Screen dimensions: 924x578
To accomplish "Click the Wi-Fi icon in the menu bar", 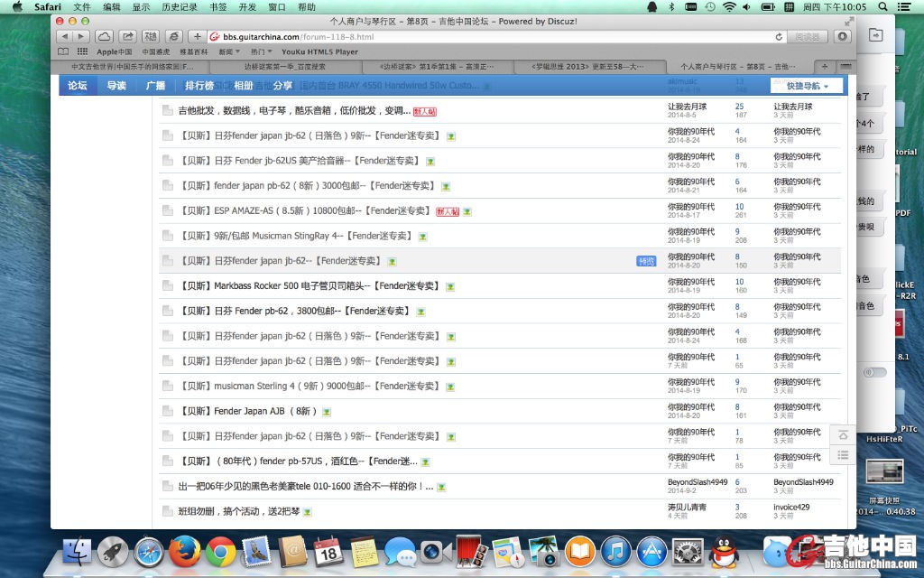I will [x=728, y=6].
